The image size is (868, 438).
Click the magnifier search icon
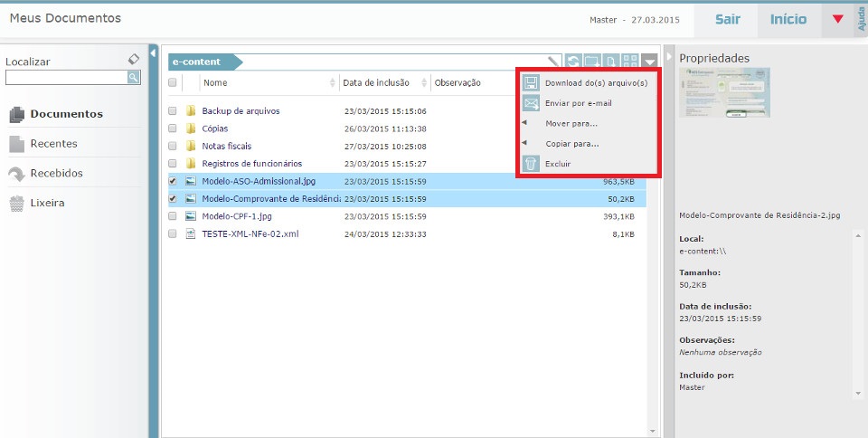(134, 78)
